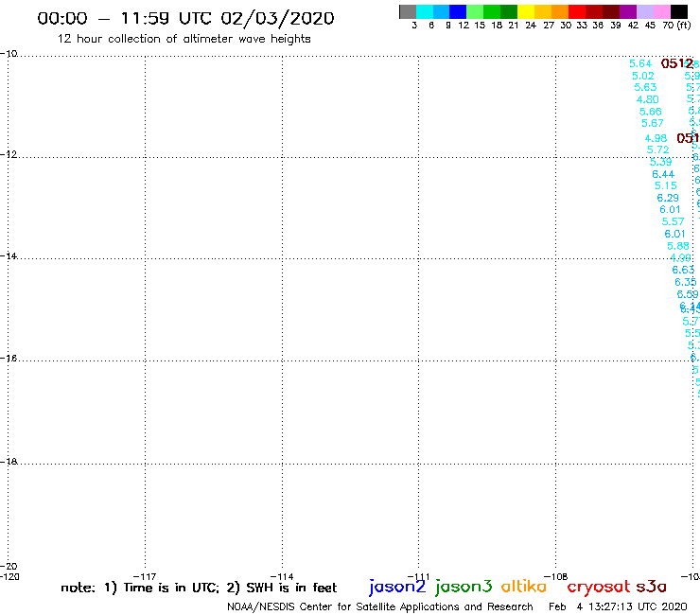Click the wave height value 5.63

pyautogui.click(x=645, y=88)
